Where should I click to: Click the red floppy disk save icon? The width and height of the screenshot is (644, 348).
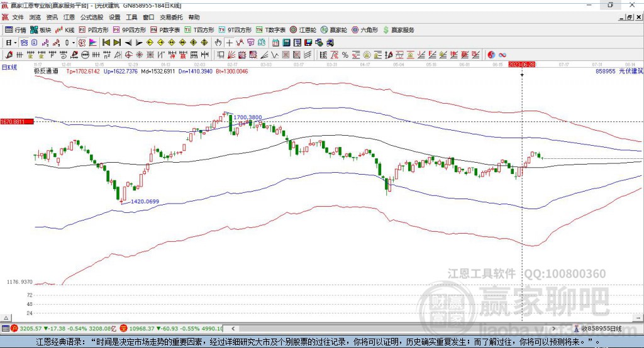[x=308, y=43]
